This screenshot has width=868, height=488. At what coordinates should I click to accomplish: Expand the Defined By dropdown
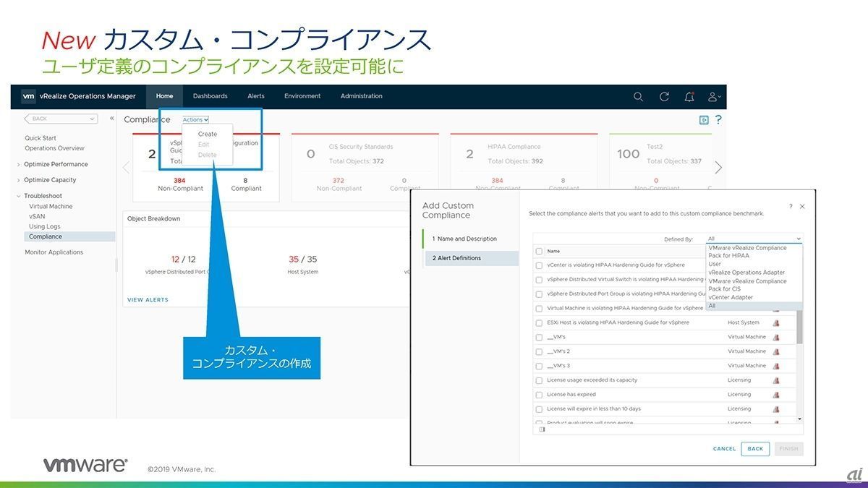click(x=754, y=239)
